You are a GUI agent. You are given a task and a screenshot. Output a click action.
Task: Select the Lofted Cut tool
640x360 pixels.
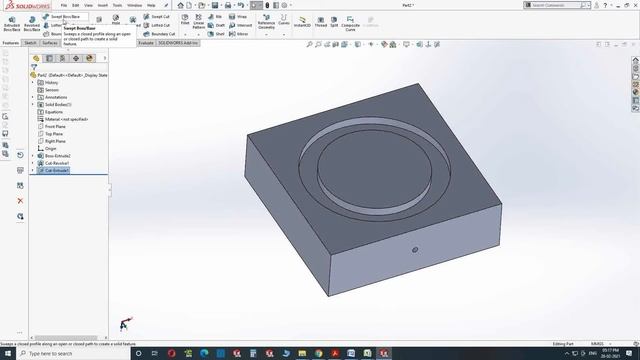click(157, 25)
